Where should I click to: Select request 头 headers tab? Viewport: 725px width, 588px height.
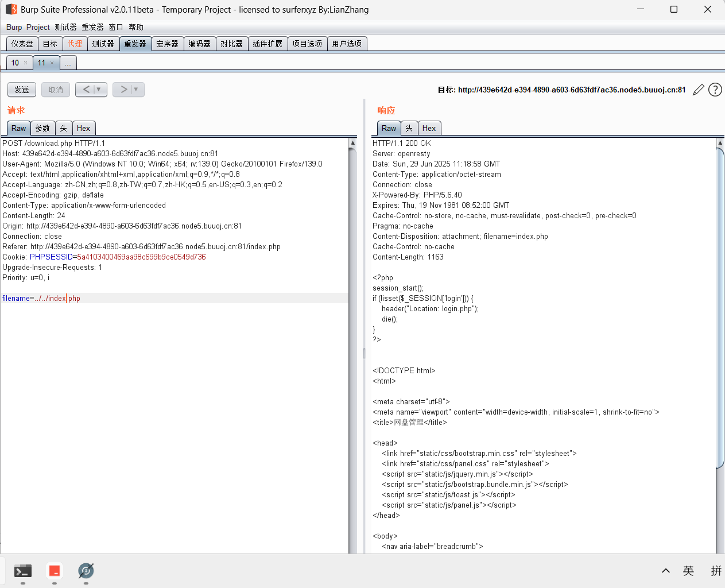point(63,128)
